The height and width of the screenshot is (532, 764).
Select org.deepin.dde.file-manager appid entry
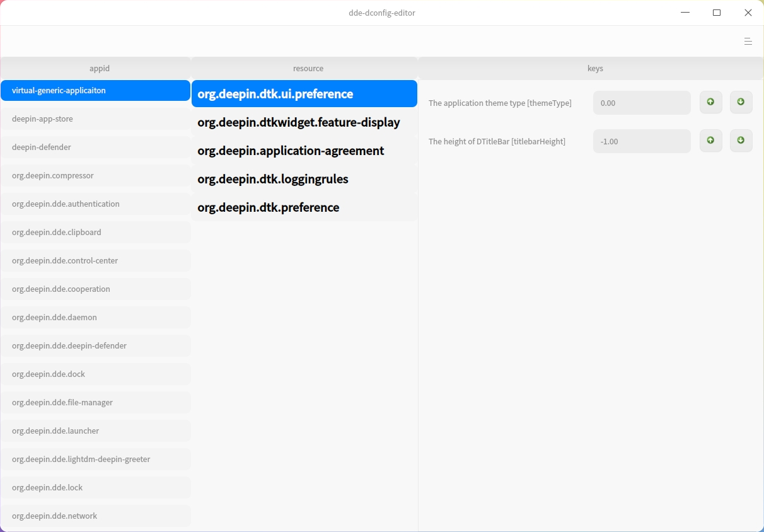[95, 402]
